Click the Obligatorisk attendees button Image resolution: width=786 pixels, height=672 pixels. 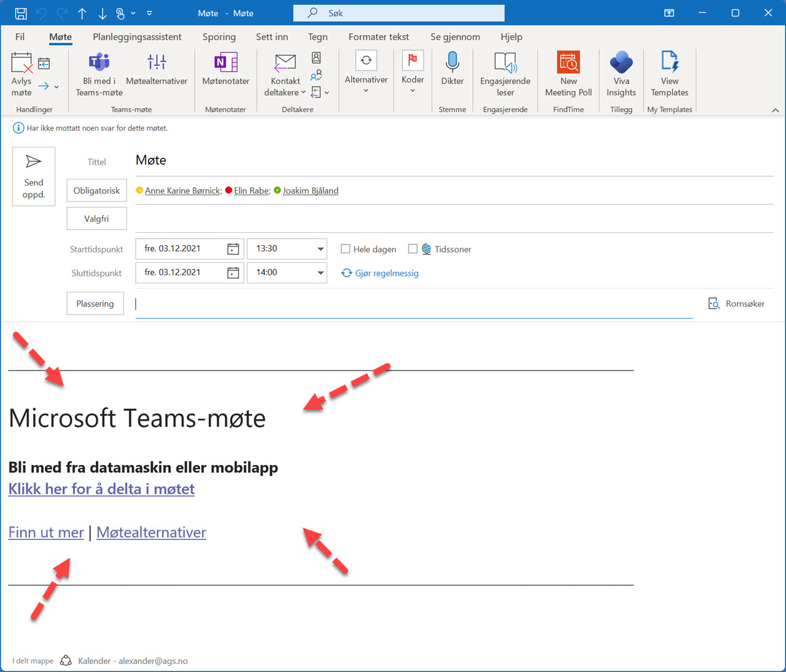(x=96, y=190)
